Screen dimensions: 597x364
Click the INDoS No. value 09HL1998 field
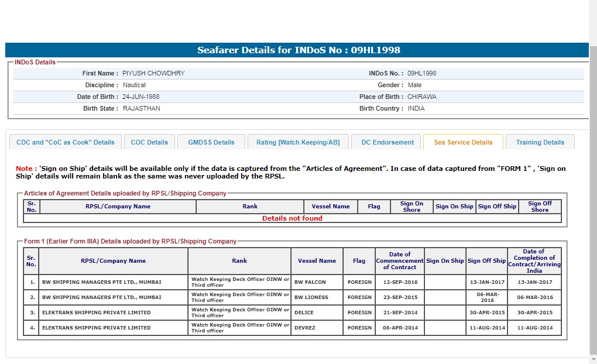421,74
